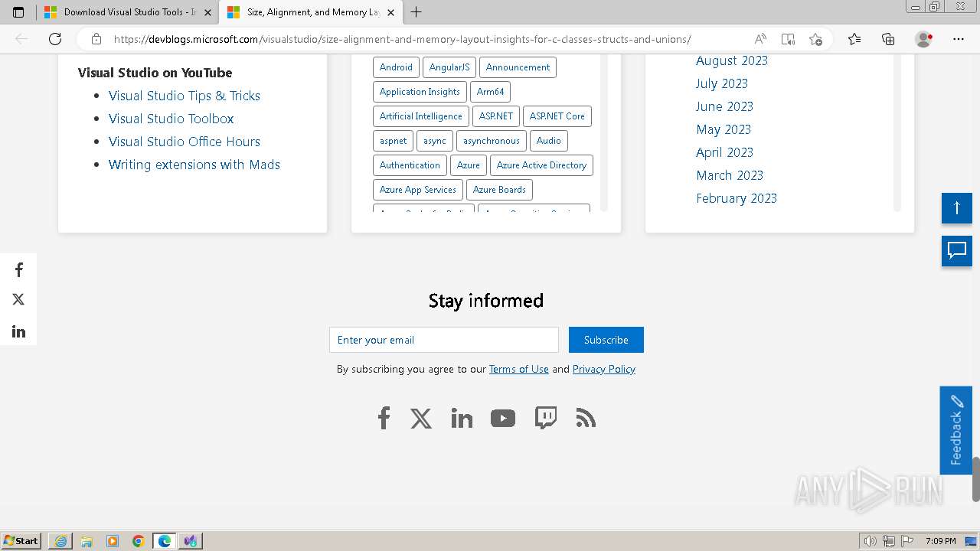Screen dimensions: 980x551
Task: Toggle Read aloud in address bar
Action: [x=760, y=39]
